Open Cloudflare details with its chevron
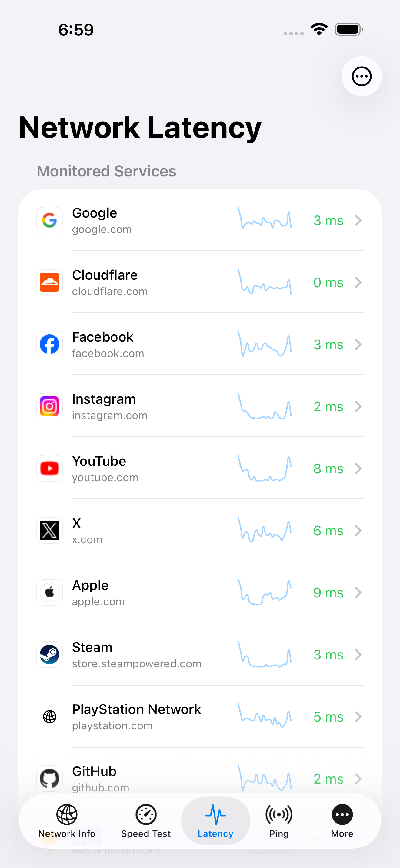400x868 pixels. click(358, 282)
